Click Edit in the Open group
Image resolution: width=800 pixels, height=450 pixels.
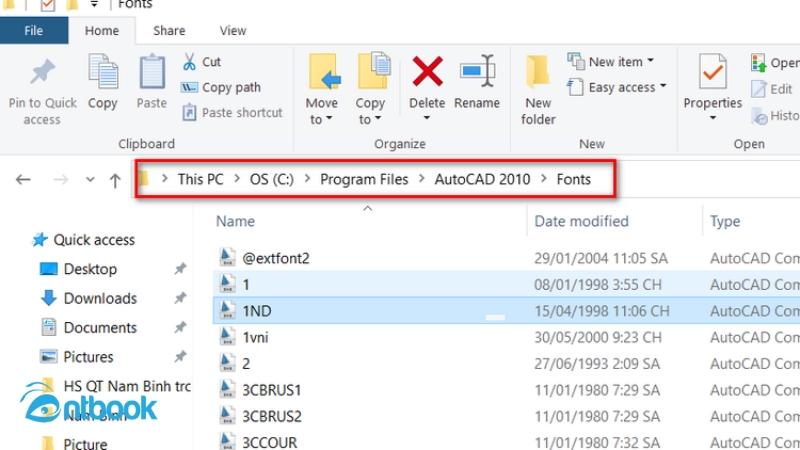(x=772, y=89)
